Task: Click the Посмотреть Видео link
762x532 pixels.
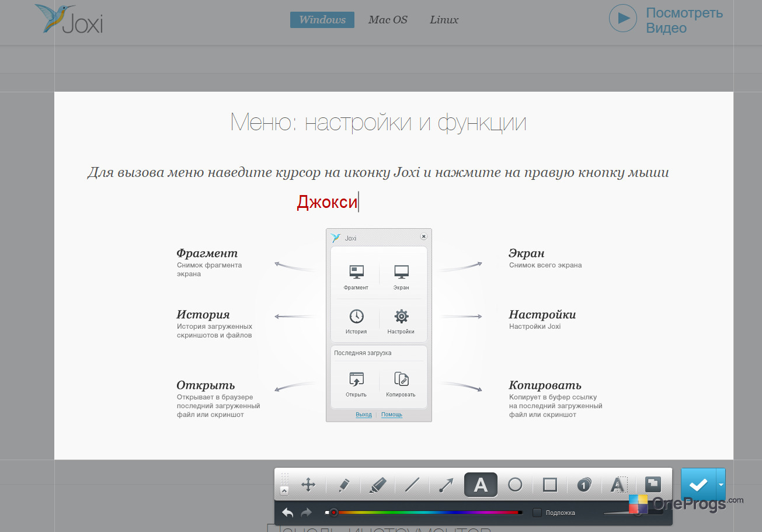Action: point(684,20)
